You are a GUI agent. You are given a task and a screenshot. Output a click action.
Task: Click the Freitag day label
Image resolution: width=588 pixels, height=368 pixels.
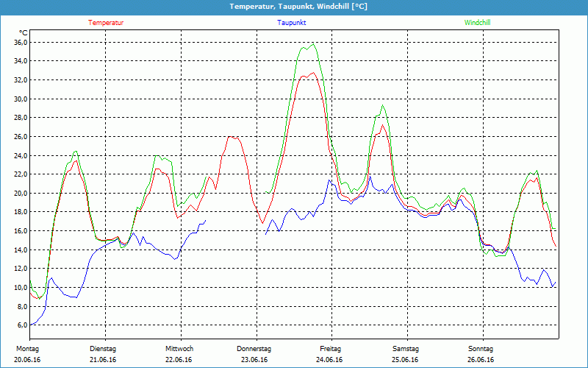pyautogui.click(x=330, y=349)
